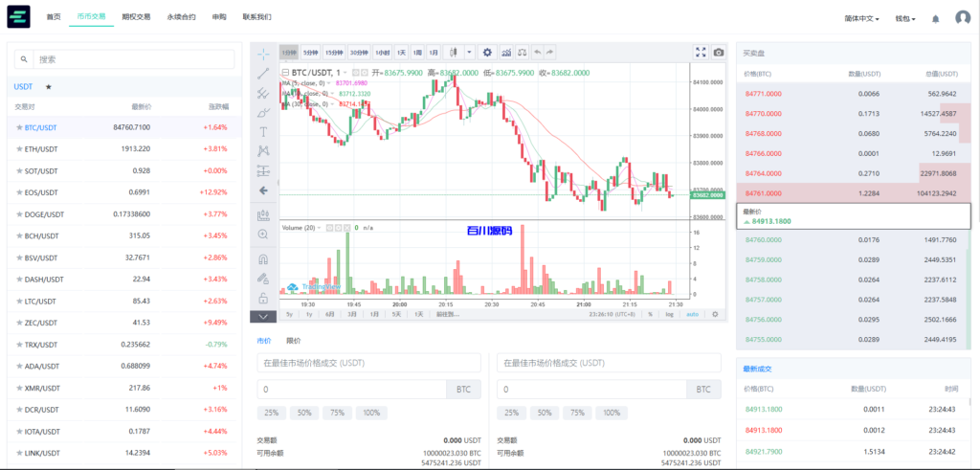
Task: Open user profile avatar
Action: (x=963, y=18)
